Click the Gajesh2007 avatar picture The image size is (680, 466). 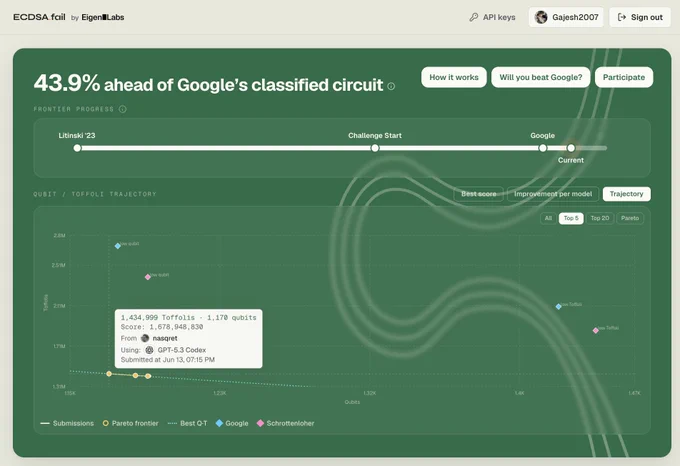tap(541, 17)
